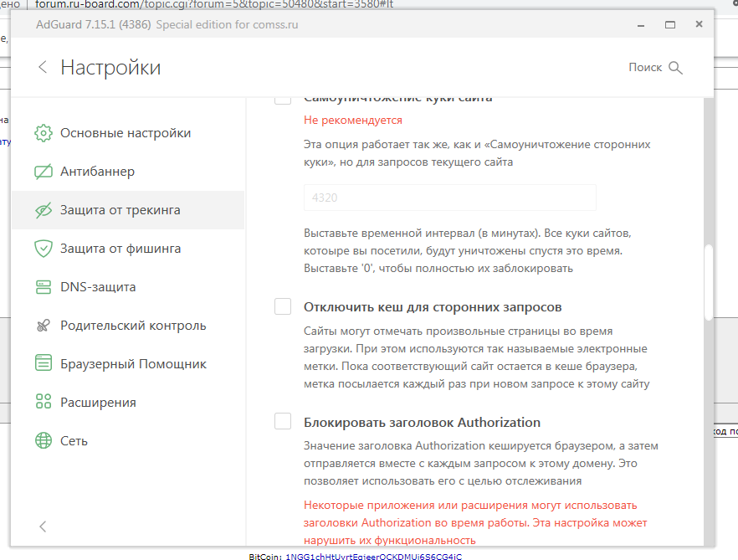
Task: Click the Блокировать заголовок Authorization heading
Action: (422, 423)
